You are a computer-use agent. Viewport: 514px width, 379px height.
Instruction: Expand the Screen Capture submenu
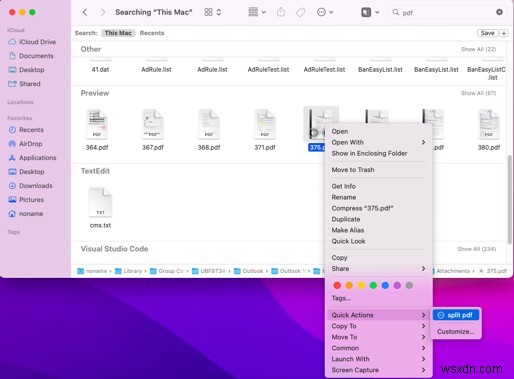click(x=378, y=370)
